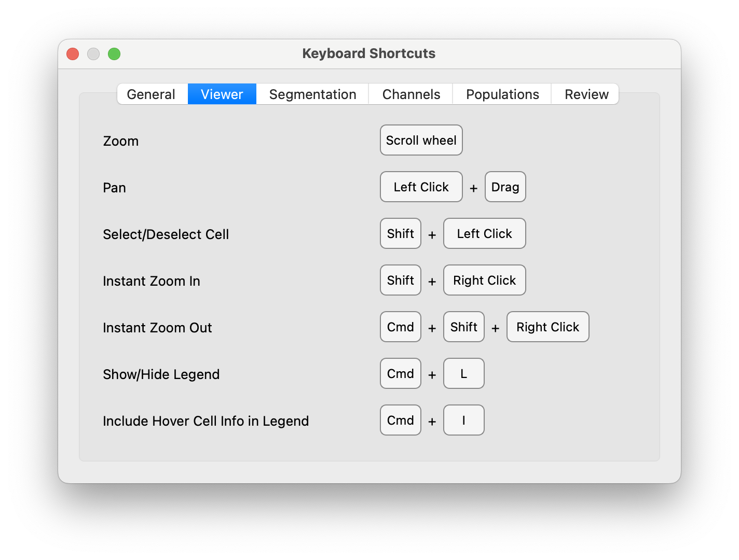Click the Scroll wheel badge for Zoom
Image resolution: width=739 pixels, height=560 pixels.
[x=421, y=140]
